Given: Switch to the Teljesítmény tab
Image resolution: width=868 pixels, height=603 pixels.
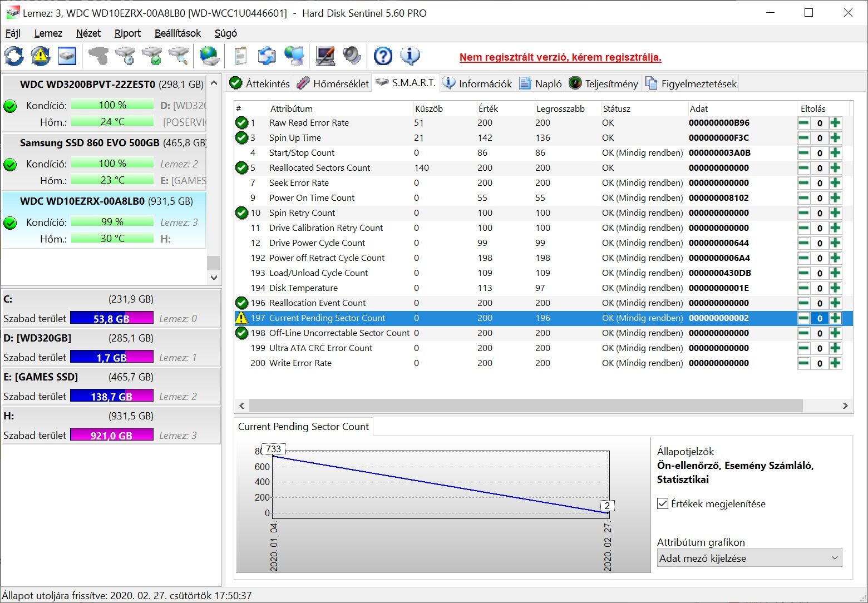Looking at the screenshot, I should [x=604, y=83].
